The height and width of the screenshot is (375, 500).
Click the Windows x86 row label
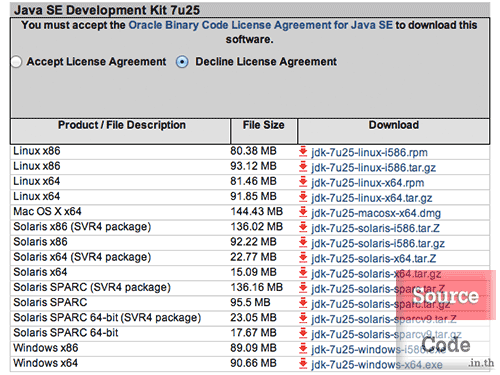[46, 348]
